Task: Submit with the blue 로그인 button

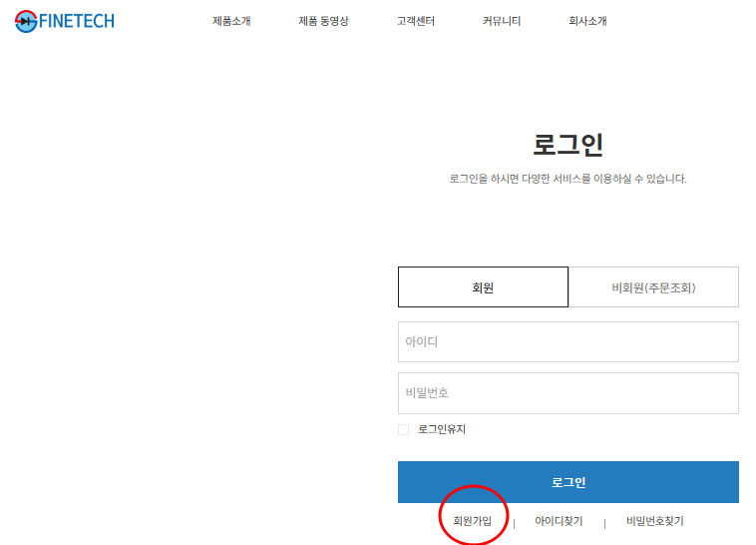Action: click(x=568, y=482)
